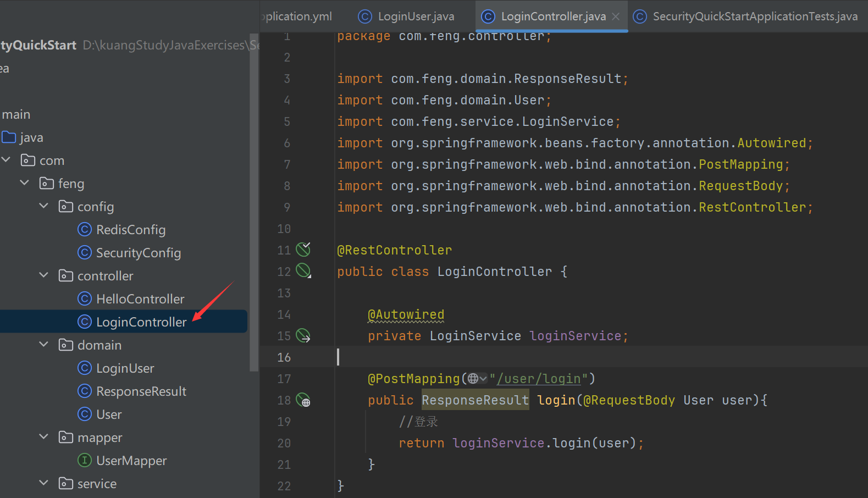
Task: Collapse the domain package node
Action: pyautogui.click(x=44, y=345)
